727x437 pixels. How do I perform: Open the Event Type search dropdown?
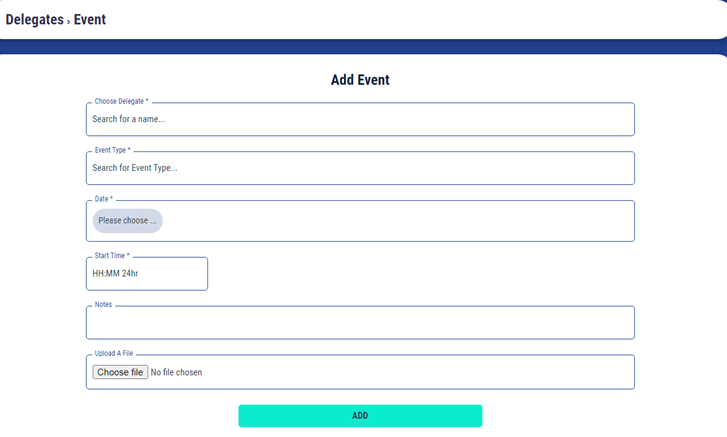pos(360,168)
